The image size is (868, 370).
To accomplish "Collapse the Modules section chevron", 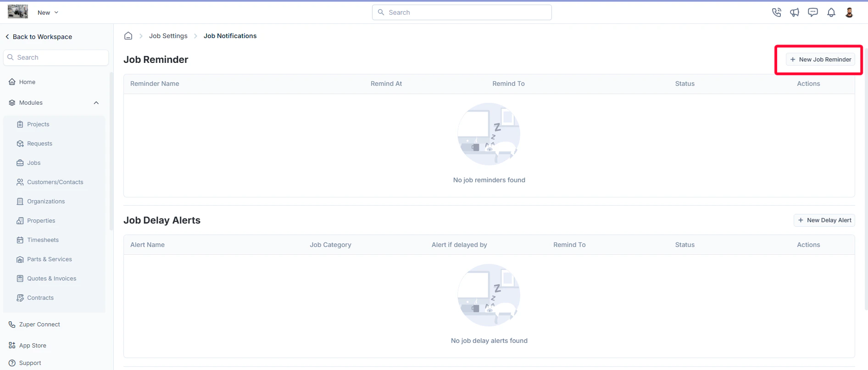I will pos(96,103).
